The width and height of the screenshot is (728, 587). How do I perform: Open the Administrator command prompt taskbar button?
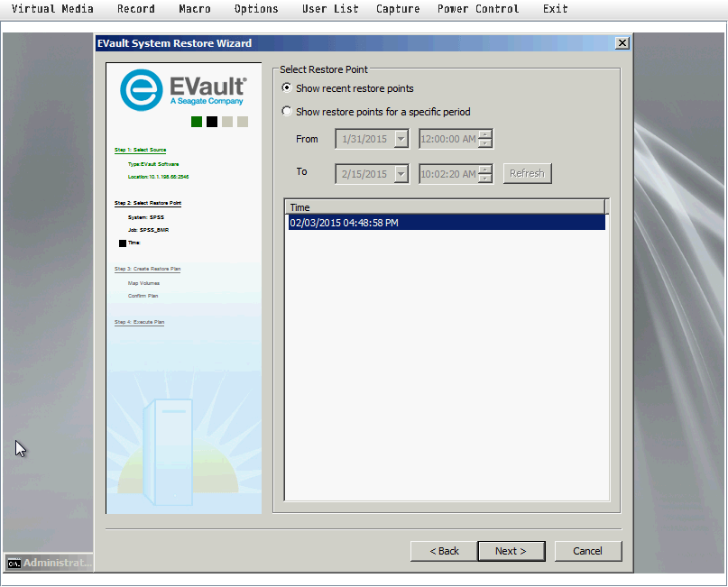[x=49, y=563]
